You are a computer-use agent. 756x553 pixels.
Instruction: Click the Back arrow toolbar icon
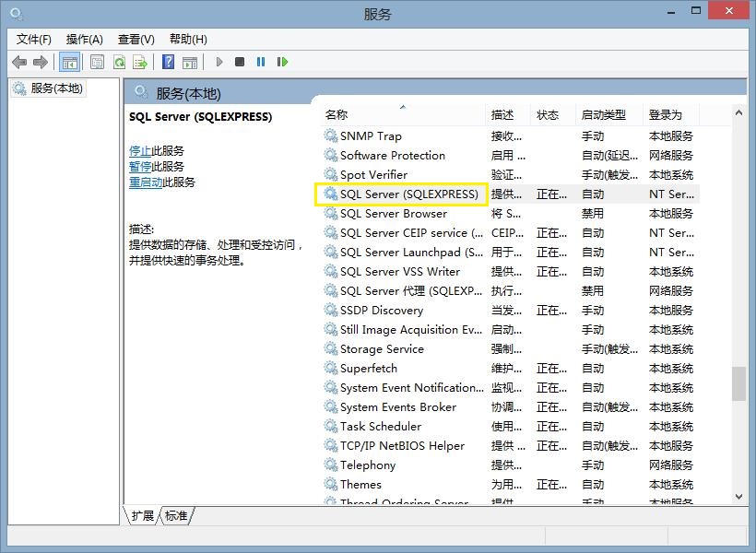click(19, 62)
